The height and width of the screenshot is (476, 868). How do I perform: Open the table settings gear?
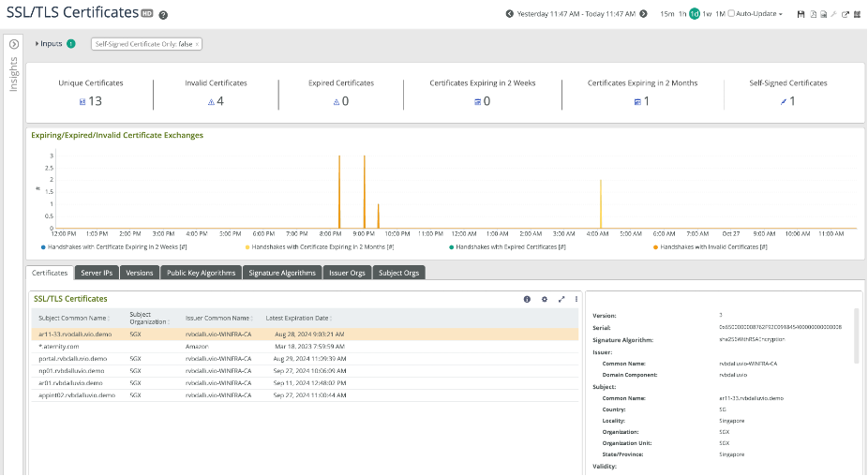pyautogui.click(x=545, y=299)
